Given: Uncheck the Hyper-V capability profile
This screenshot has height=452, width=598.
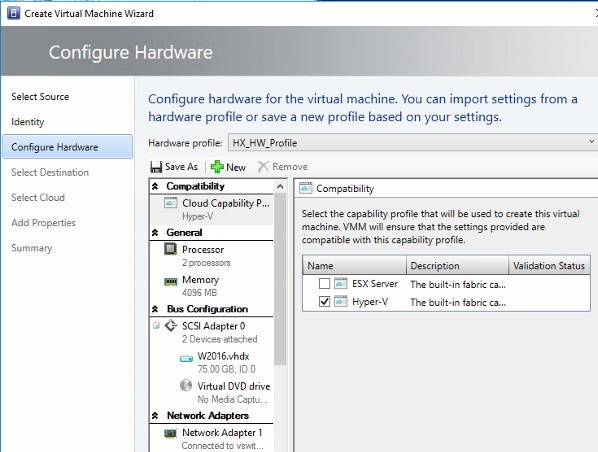Looking at the screenshot, I should [324, 302].
